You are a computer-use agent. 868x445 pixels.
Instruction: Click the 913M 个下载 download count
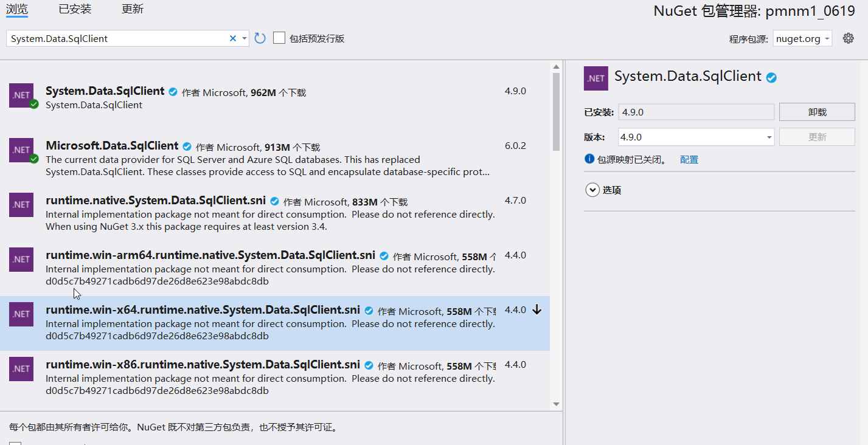click(293, 148)
